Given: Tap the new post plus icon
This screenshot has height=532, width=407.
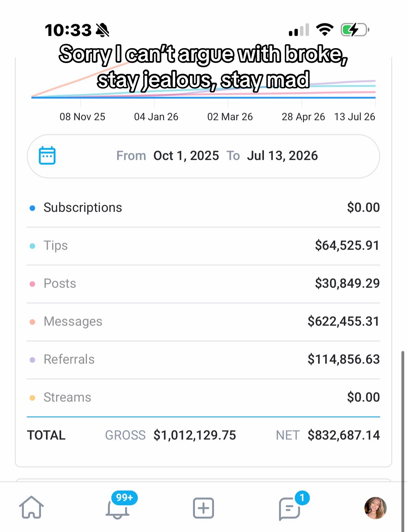Looking at the screenshot, I should (203, 508).
